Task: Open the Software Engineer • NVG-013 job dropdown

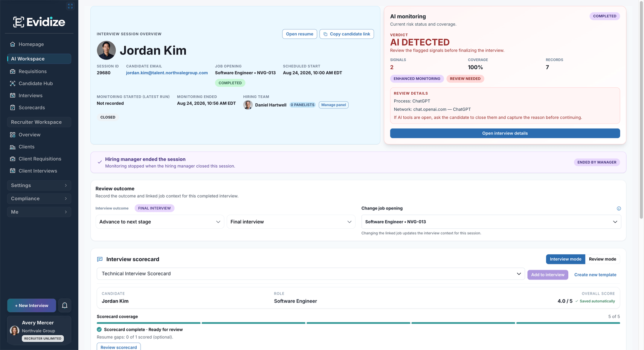Action: tap(491, 222)
